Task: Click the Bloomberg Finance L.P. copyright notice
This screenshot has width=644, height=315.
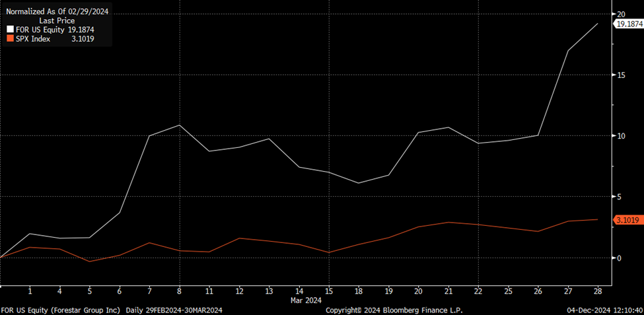Action: click(x=394, y=310)
